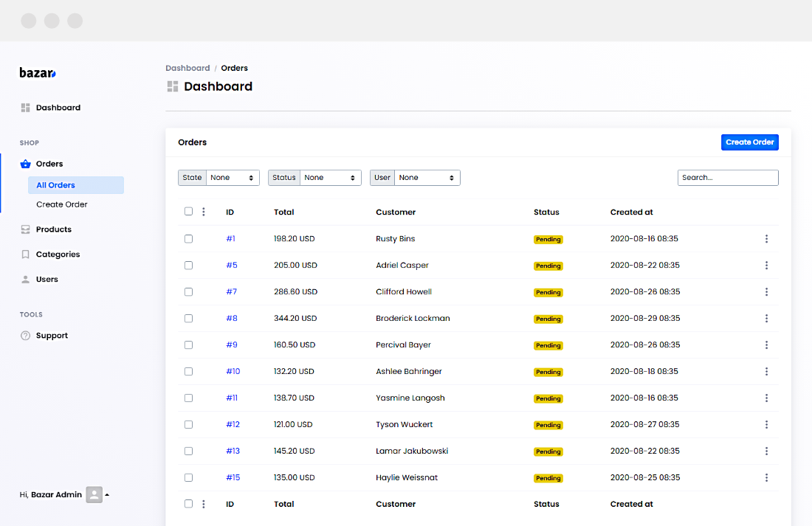Viewport: 812px width, 526px height.
Task: Tick the checkbox for order #5
Action: point(188,266)
